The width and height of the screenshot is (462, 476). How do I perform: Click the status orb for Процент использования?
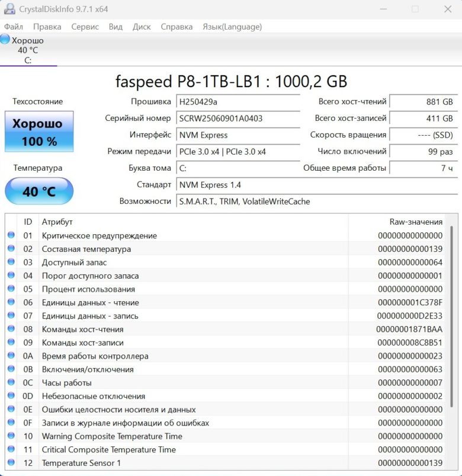(11, 289)
